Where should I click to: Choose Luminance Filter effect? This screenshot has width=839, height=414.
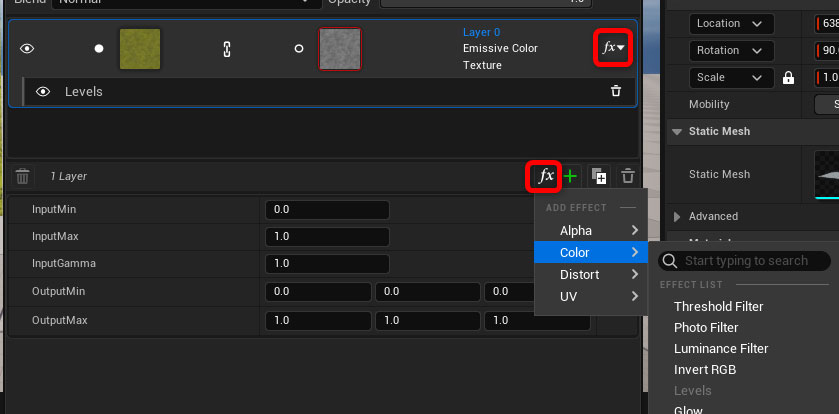pyautogui.click(x=721, y=349)
